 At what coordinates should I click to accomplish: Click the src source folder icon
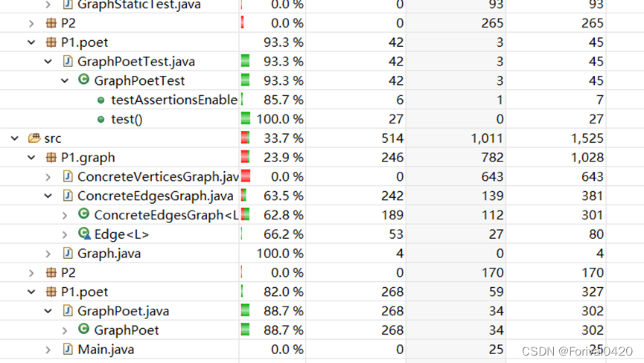(34, 138)
